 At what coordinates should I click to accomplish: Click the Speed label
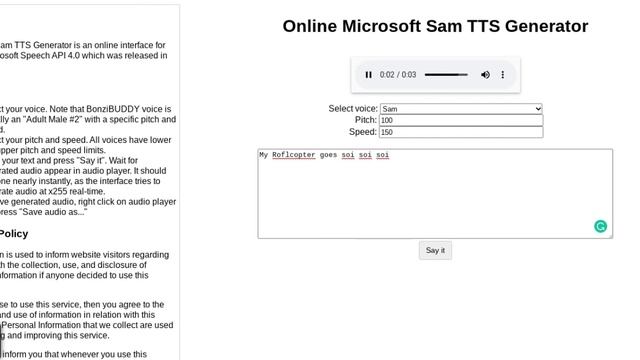[363, 132]
